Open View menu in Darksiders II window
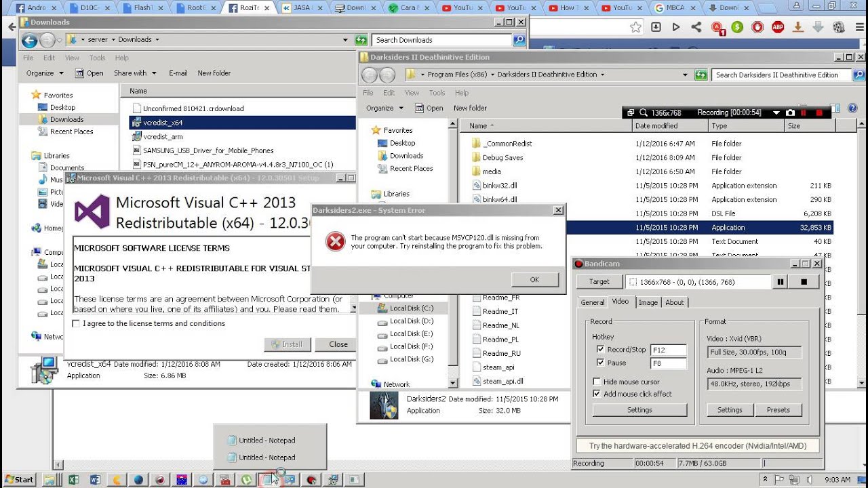The width and height of the screenshot is (868, 488). 412,93
